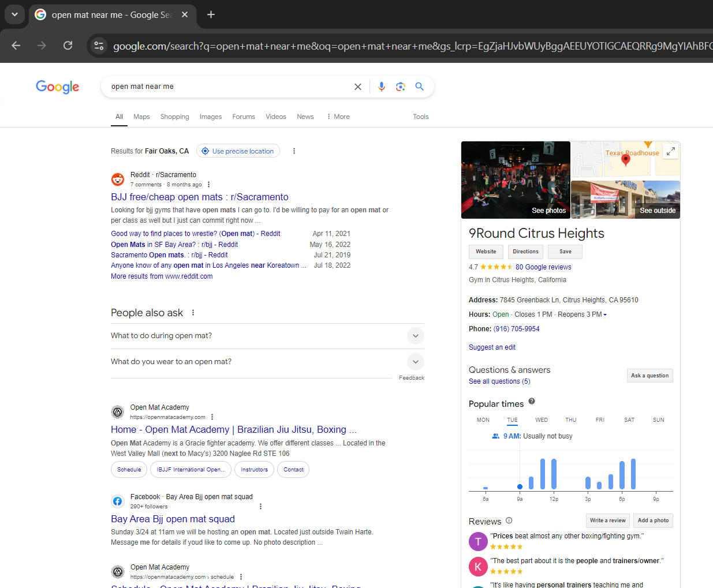Switch to the Maps tab

point(141,117)
